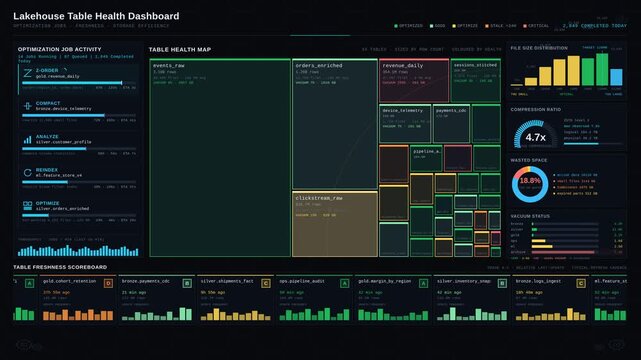This screenshot has height=360, width=641.
Task: Open the ops.pipeline_audit freshness card
Action: pyautogui.click(x=314, y=300)
